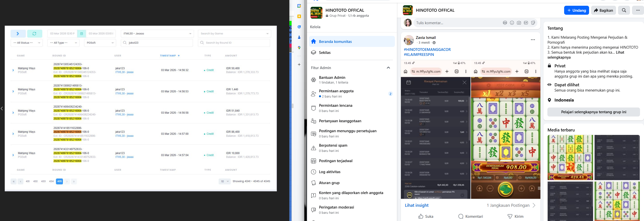Click Suka to like the post
Image resolution: width=644 pixels, height=221 pixels.
pyautogui.click(x=426, y=216)
